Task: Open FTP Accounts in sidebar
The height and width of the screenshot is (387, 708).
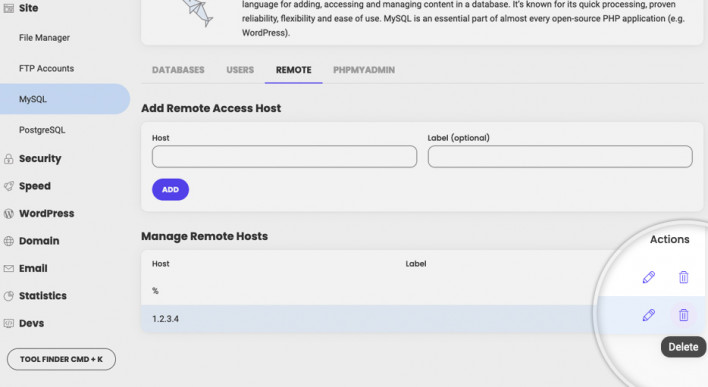Action: tap(47, 69)
